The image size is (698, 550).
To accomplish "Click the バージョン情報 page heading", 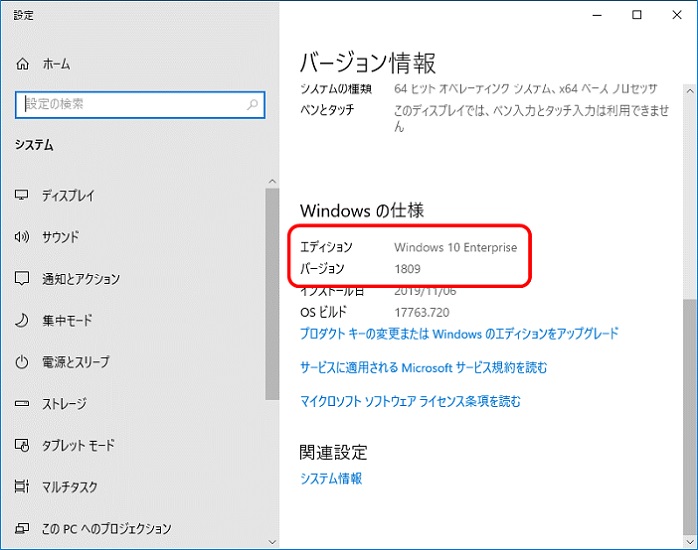I will click(x=368, y=62).
